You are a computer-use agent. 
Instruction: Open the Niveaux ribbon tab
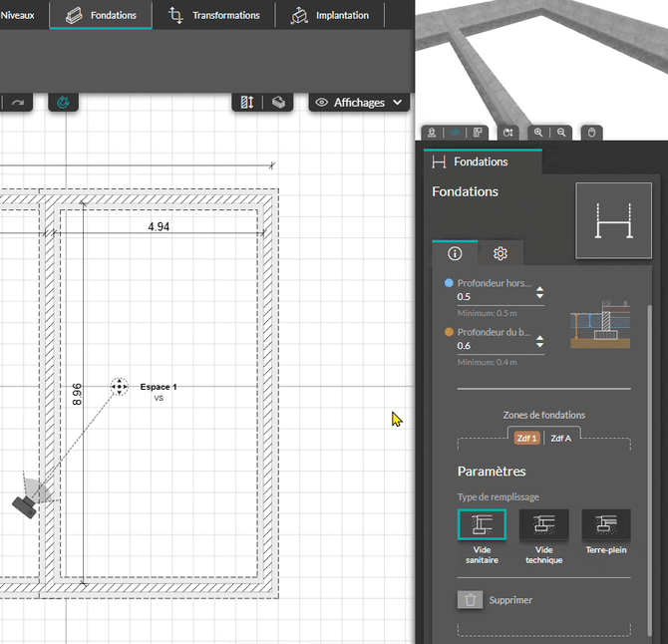coord(18,15)
